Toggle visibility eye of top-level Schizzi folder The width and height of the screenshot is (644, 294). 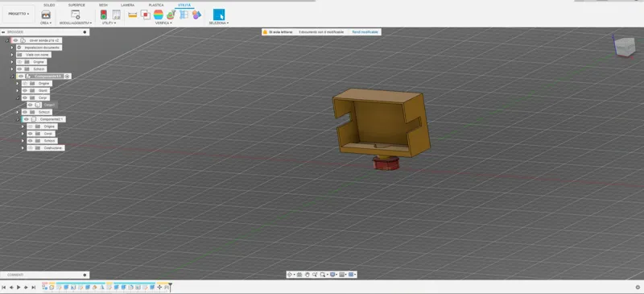click(x=19, y=69)
